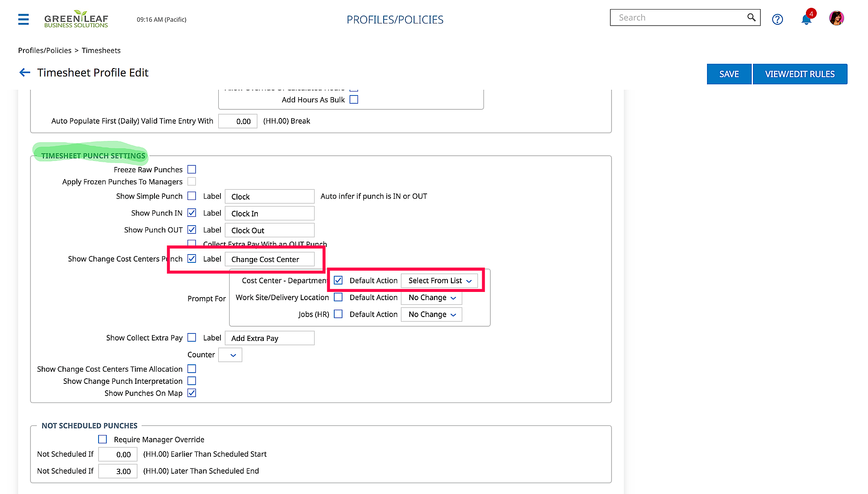
Task: Enable Freeze Raw Punches checkbox
Action: click(x=192, y=170)
